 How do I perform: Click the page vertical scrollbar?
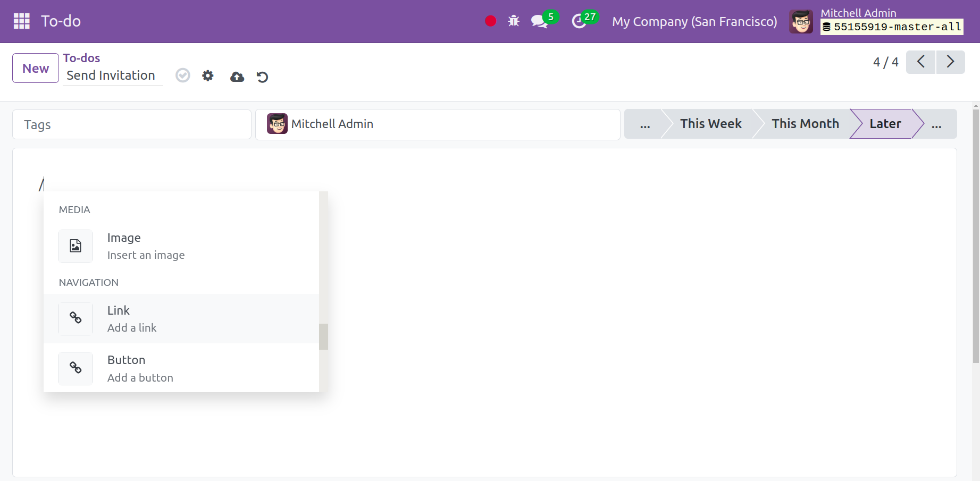[x=976, y=237]
